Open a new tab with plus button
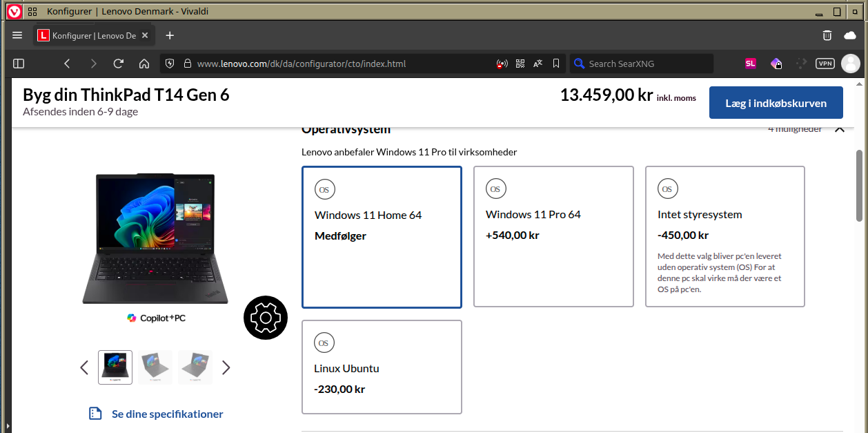The height and width of the screenshot is (433, 868). (170, 35)
